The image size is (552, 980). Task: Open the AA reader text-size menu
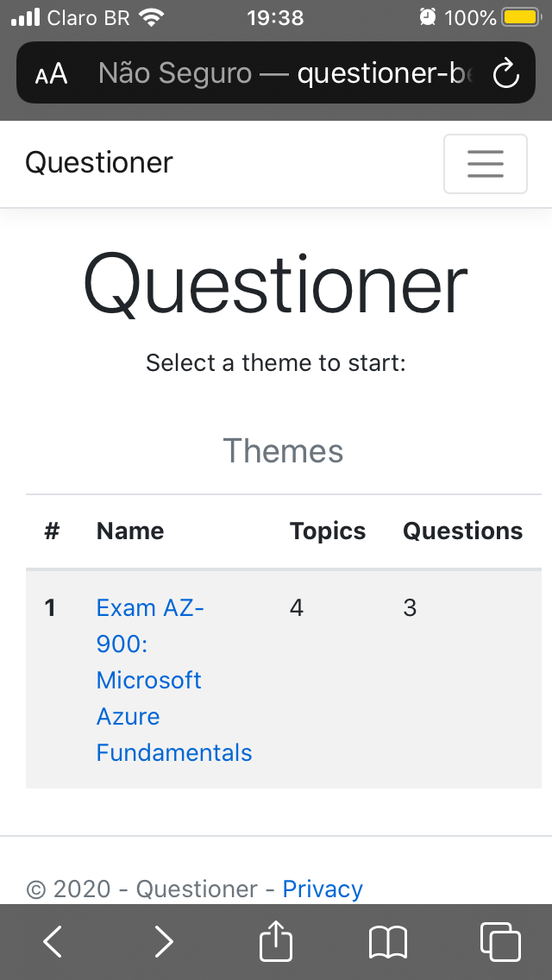[51, 74]
